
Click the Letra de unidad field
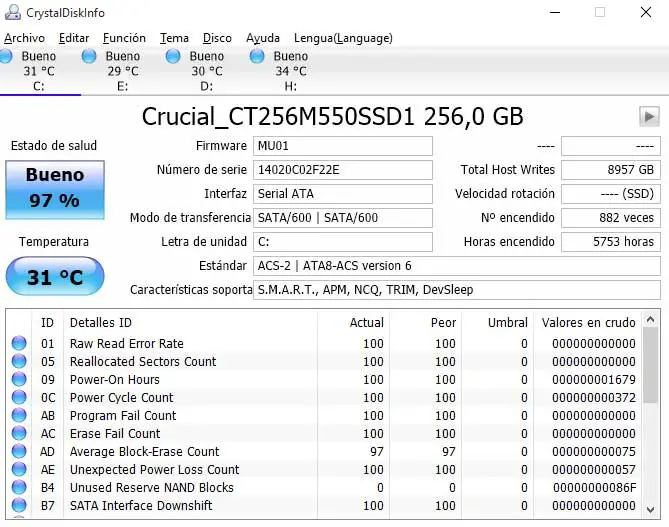[343, 242]
